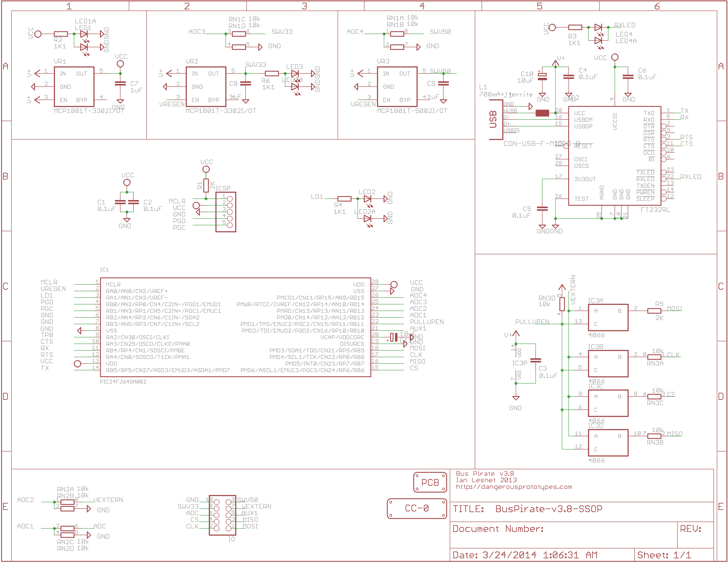728x564 pixels.
Task: Click the PIC24FJ64GA002 IC1 chip body
Action: point(236,327)
